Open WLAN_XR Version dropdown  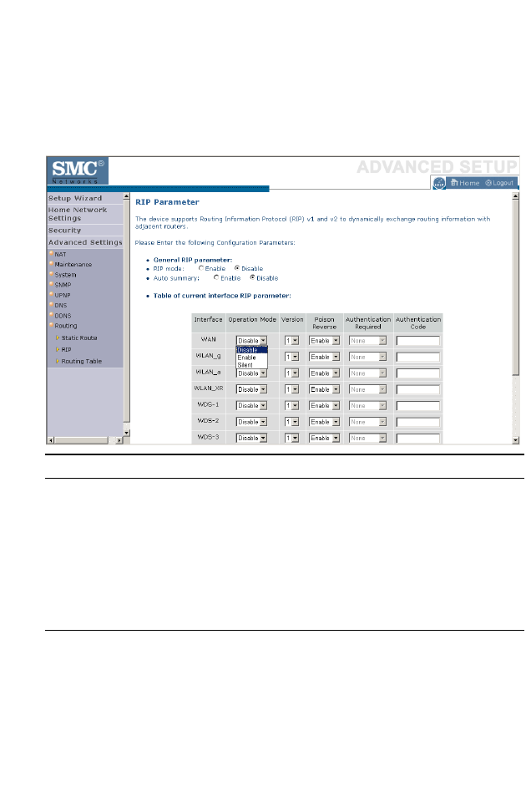[292, 389]
